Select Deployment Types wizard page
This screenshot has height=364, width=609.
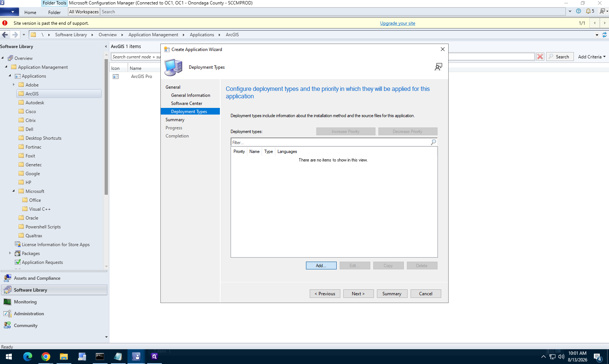[190, 112]
